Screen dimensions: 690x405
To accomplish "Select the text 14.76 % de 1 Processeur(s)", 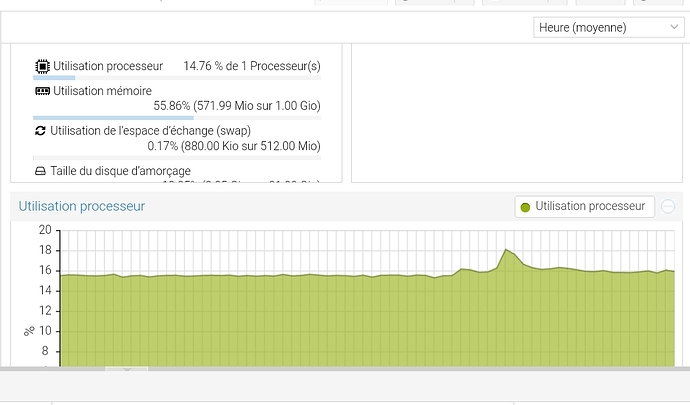I will tap(252, 66).
